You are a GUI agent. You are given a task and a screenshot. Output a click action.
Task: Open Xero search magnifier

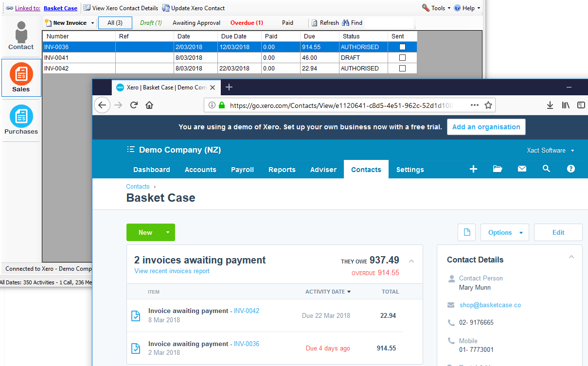coord(546,169)
